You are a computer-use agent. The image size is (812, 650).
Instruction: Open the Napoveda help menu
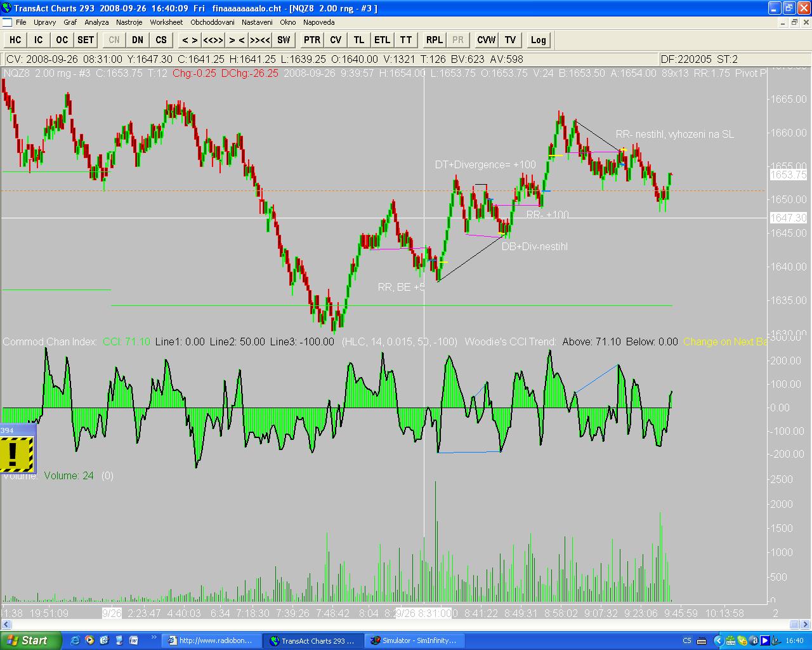[319, 22]
